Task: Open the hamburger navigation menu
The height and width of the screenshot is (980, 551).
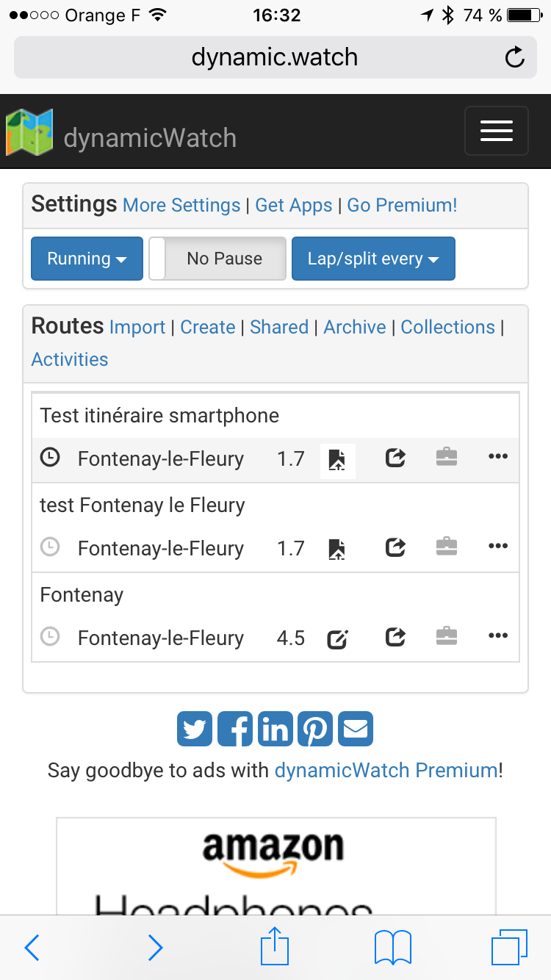Action: (497, 131)
